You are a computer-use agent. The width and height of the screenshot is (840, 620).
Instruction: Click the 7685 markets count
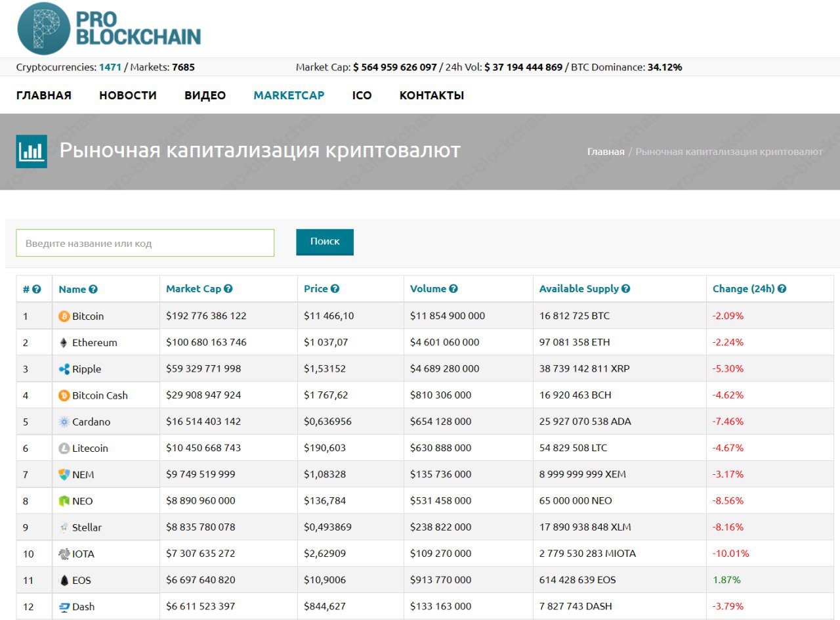point(183,67)
